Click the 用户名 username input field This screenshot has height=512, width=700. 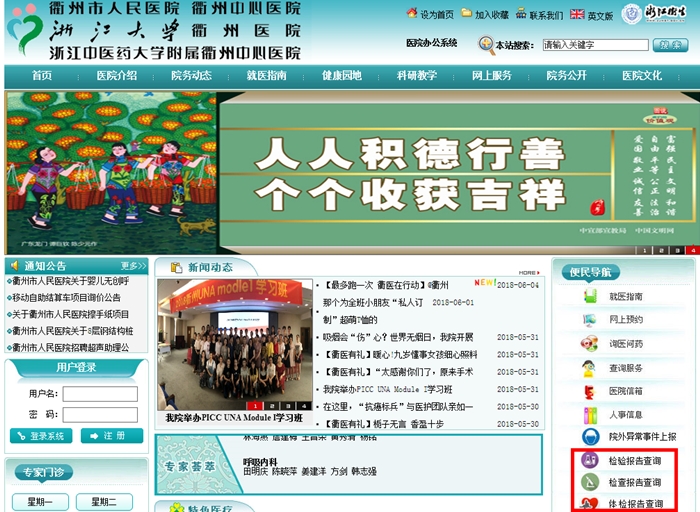(x=100, y=393)
